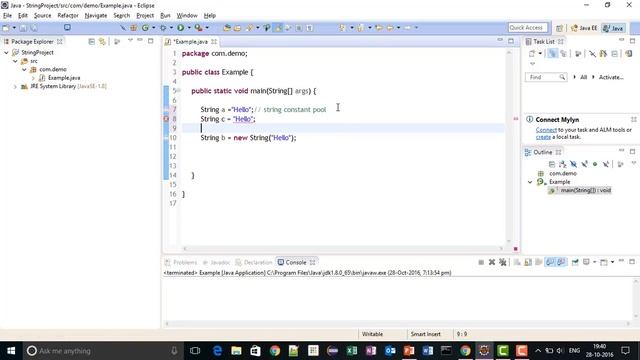640x360 pixels.
Task: Switch to Java EE perspective button
Action: (584, 28)
